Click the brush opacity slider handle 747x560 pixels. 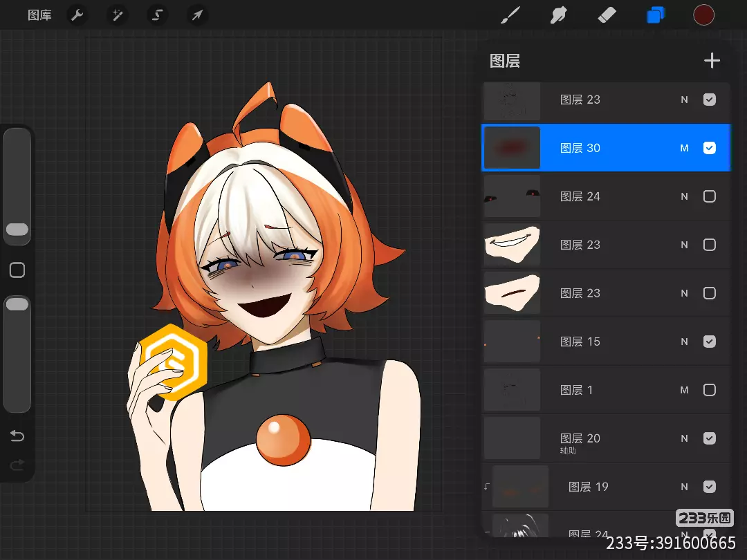tap(17, 304)
